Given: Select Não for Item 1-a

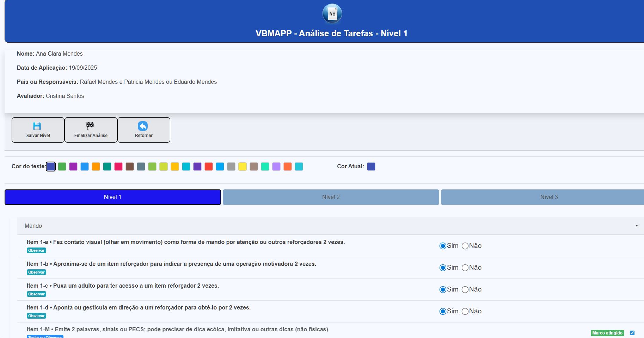Looking at the screenshot, I should (465, 246).
